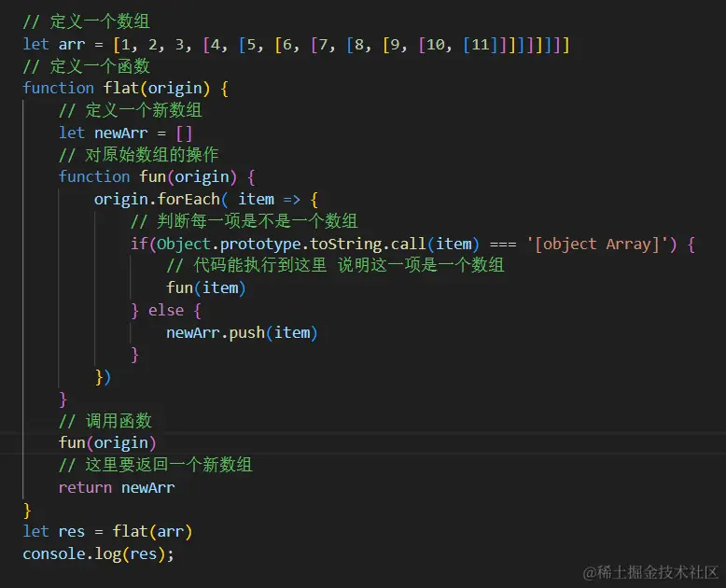The height and width of the screenshot is (588, 726).
Task: Click the comment '// 判断每一项是不是一个数组'
Action: pyautogui.click(x=244, y=221)
